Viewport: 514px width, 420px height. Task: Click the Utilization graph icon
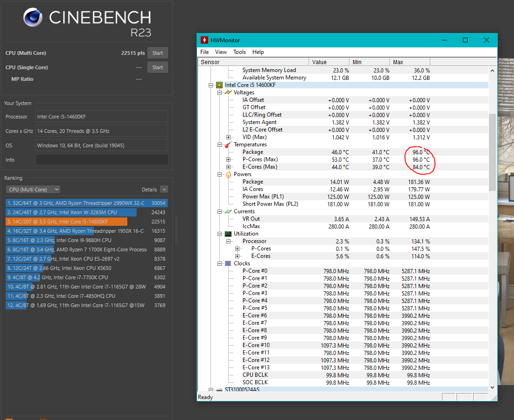pyautogui.click(x=228, y=234)
